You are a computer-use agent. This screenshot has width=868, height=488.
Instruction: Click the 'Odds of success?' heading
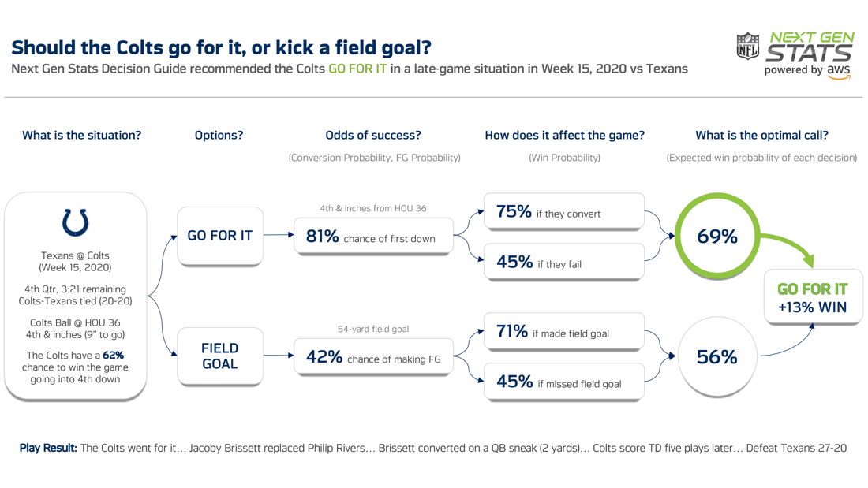click(373, 136)
